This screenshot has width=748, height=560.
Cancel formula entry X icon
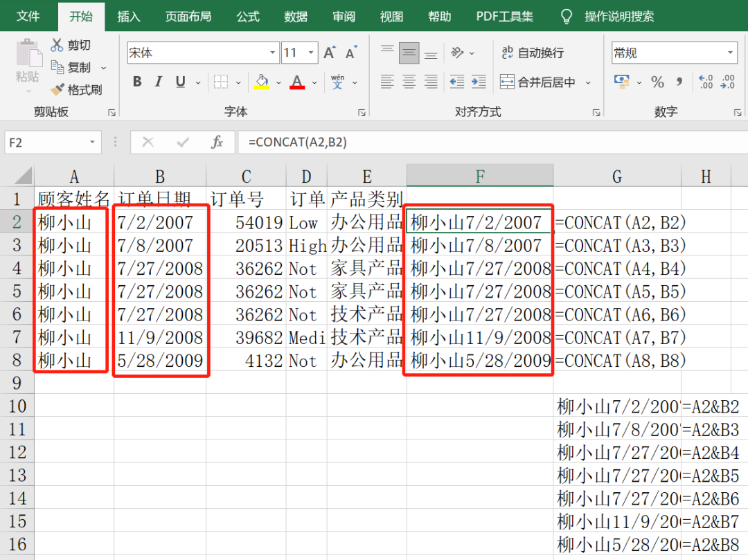[x=148, y=142]
